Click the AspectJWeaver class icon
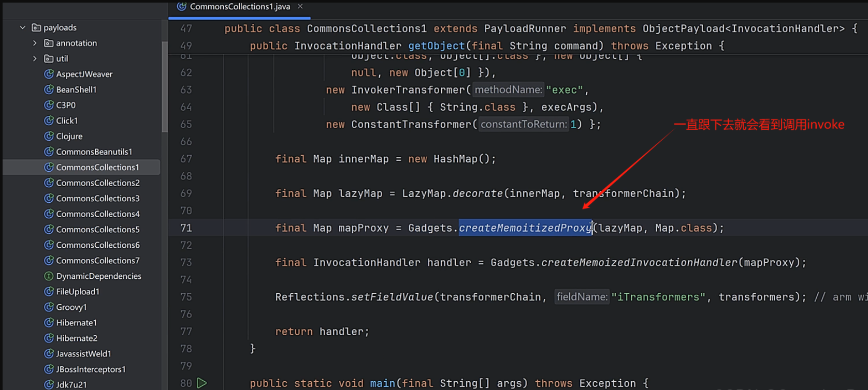 tap(49, 74)
